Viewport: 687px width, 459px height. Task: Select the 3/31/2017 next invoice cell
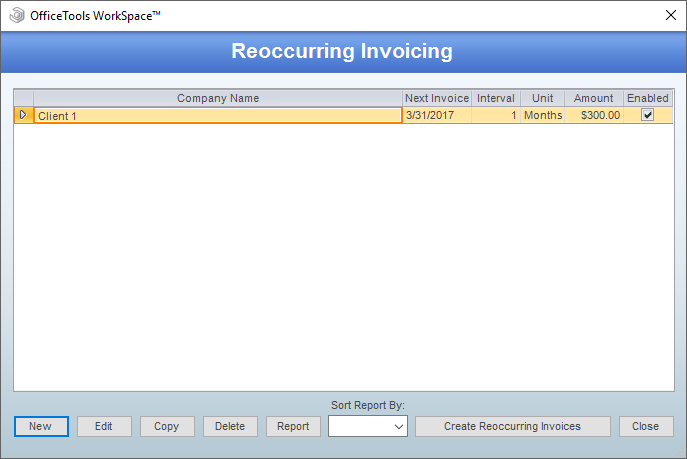(x=437, y=115)
